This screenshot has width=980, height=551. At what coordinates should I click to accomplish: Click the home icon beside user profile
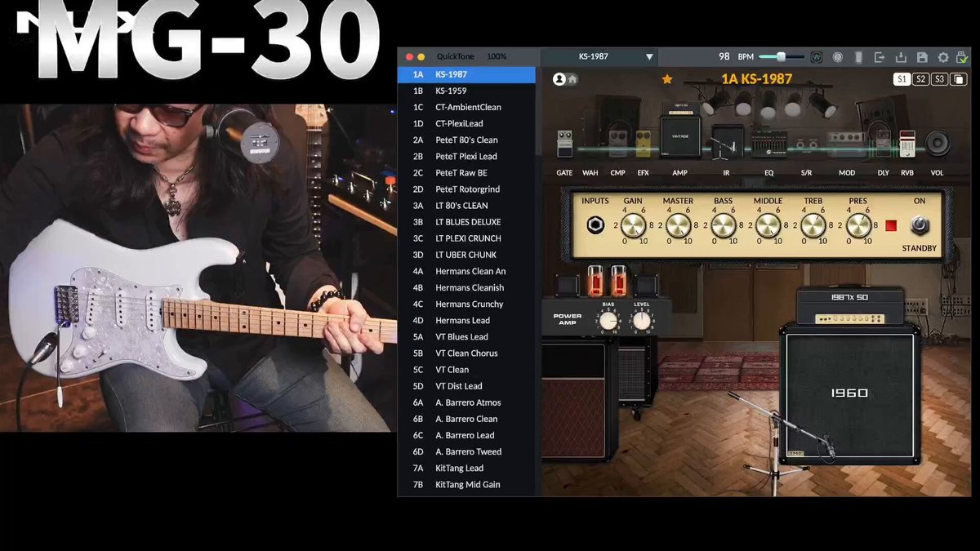tap(572, 79)
